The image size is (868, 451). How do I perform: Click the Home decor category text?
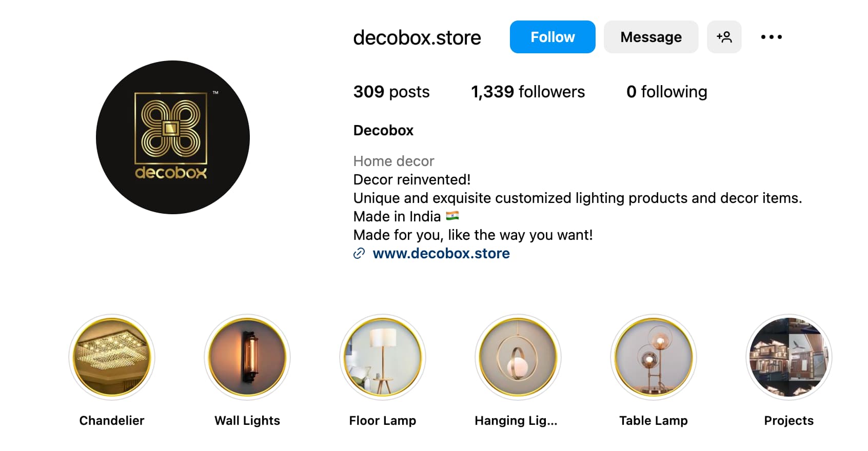pyautogui.click(x=393, y=161)
